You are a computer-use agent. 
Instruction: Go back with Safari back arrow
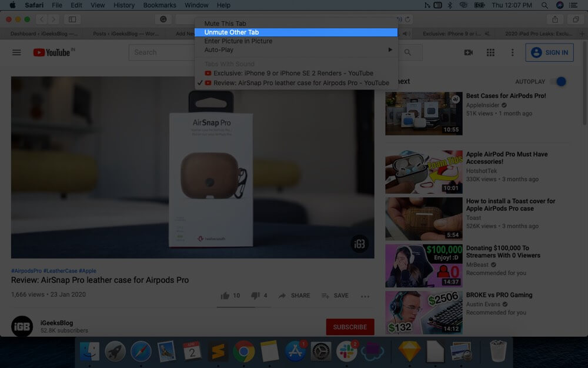[x=42, y=19]
